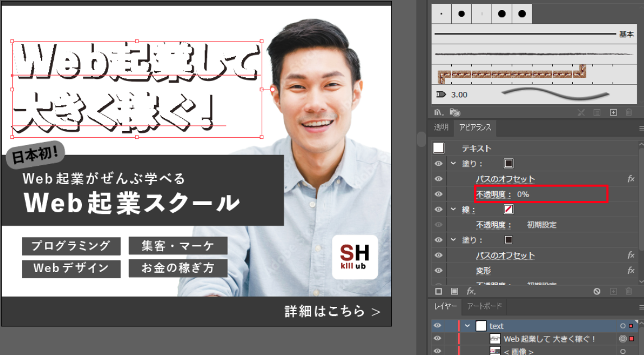Select the レイヤー tab
This screenshot has height=355, width=644.
(x=446, y=306)
